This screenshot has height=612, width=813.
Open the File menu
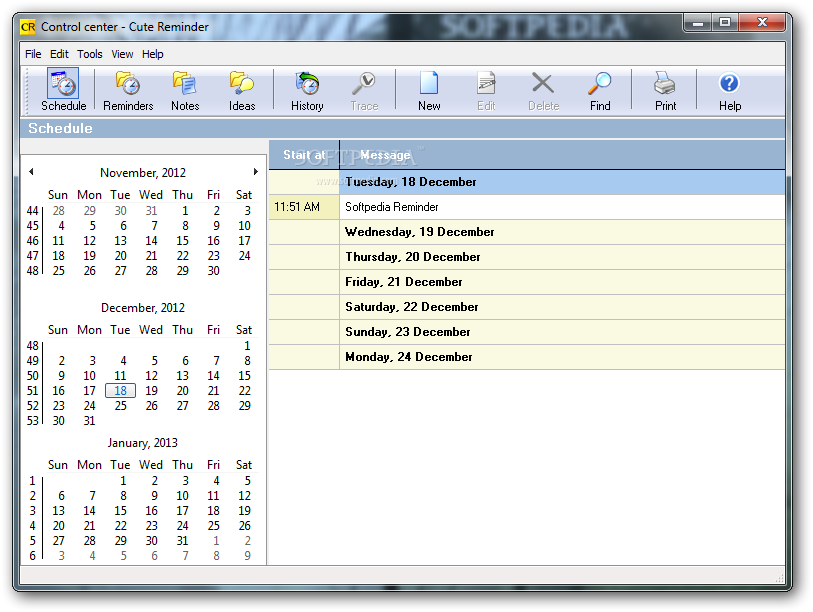[33, 54]
